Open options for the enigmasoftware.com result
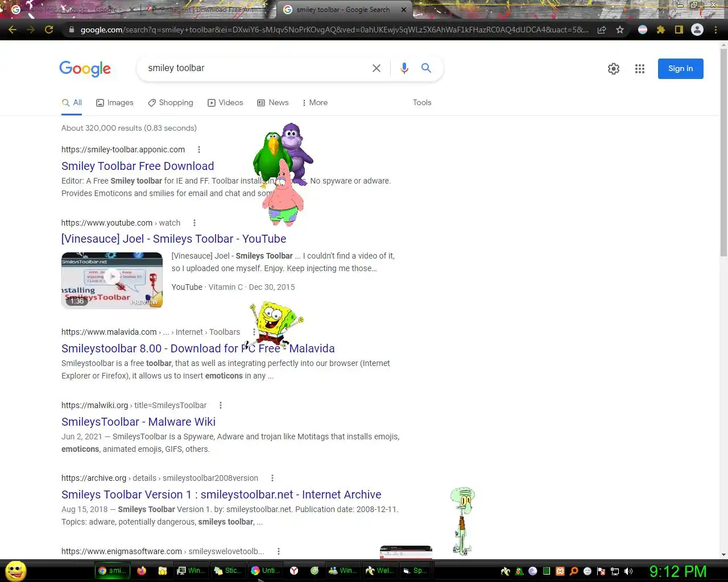Image resolution: width=728 pixels, height=582 pixels. [278, 551]
